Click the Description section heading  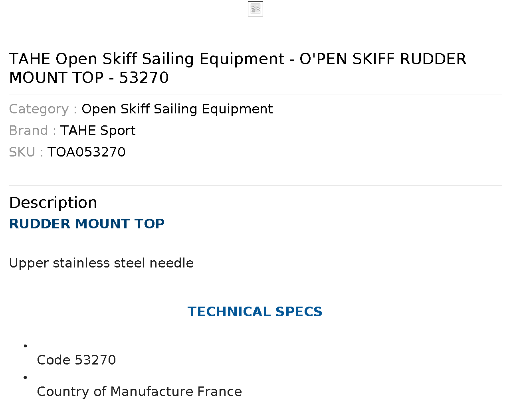coord(53,203)
